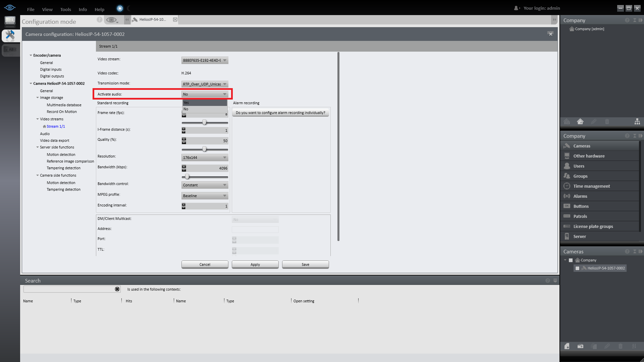The image size is (644, 362).
Task: Switch to surveillance mode monitor icon
Action: 10,21
